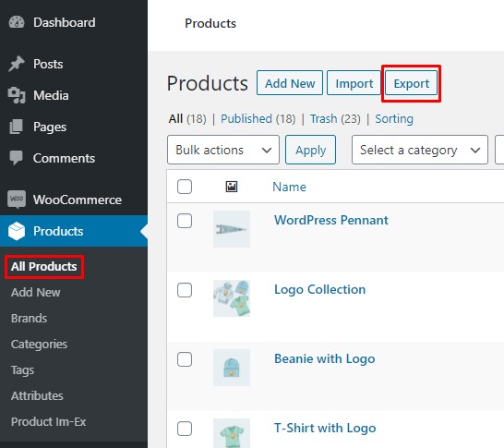Screen dimensions: 504x448
Task: Open the WordPress Pennant product link
Action: 331,220
